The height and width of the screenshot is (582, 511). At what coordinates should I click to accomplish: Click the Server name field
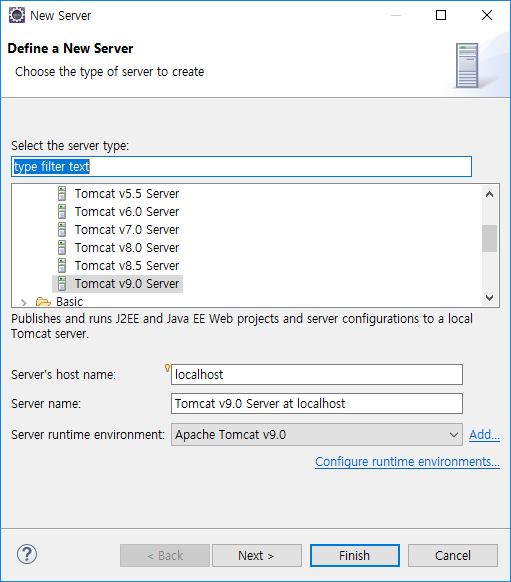(317, 403)
